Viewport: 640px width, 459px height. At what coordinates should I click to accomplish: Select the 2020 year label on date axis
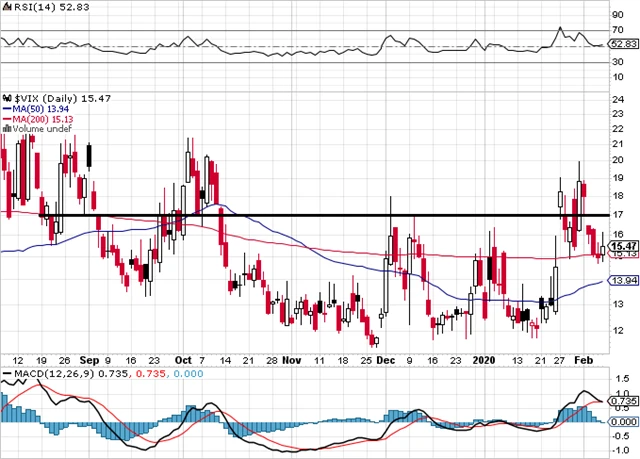[x=483, y=358]
